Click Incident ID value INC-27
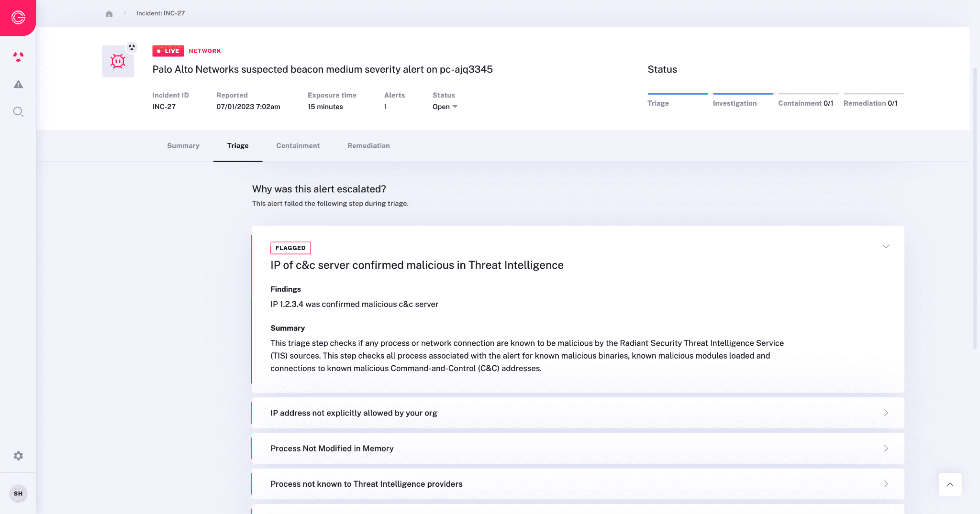 164,107
